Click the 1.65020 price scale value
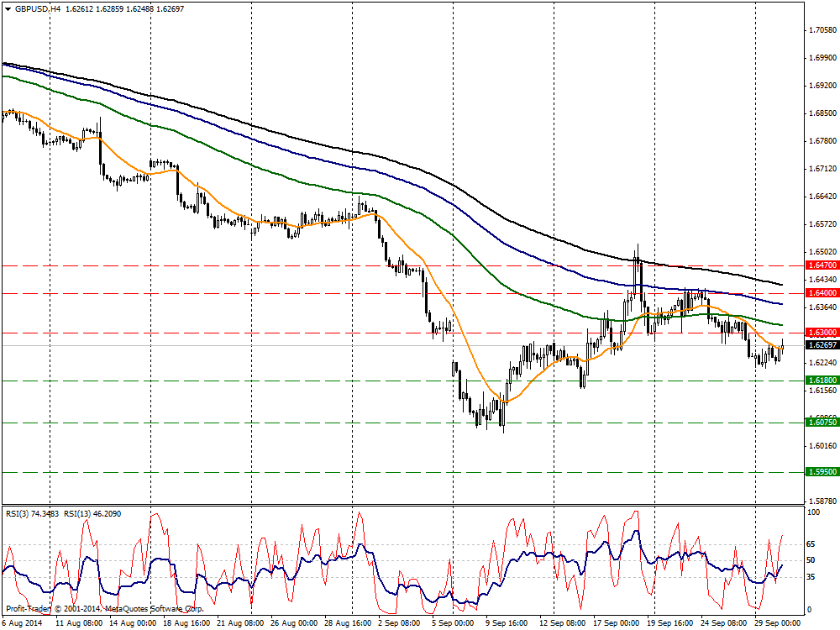 point(822,252)
